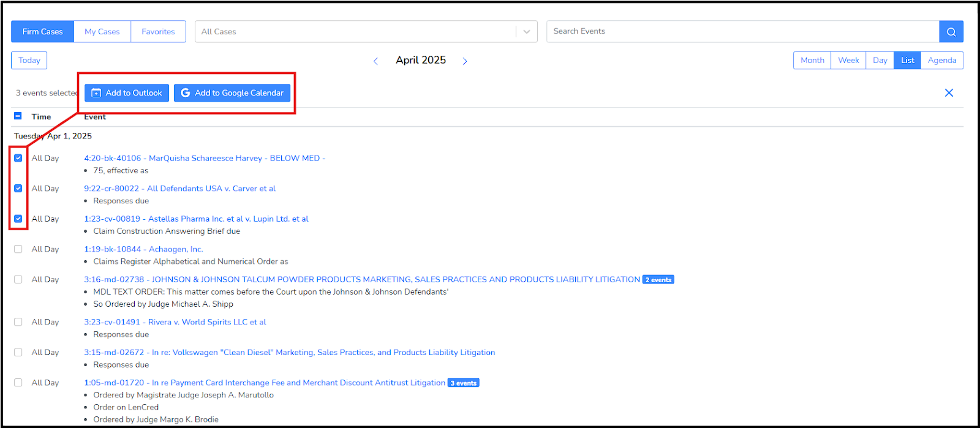Click the Today button
Image resolution: width=980 pixels, height=428 pixels.
click(x=29, y=60)
